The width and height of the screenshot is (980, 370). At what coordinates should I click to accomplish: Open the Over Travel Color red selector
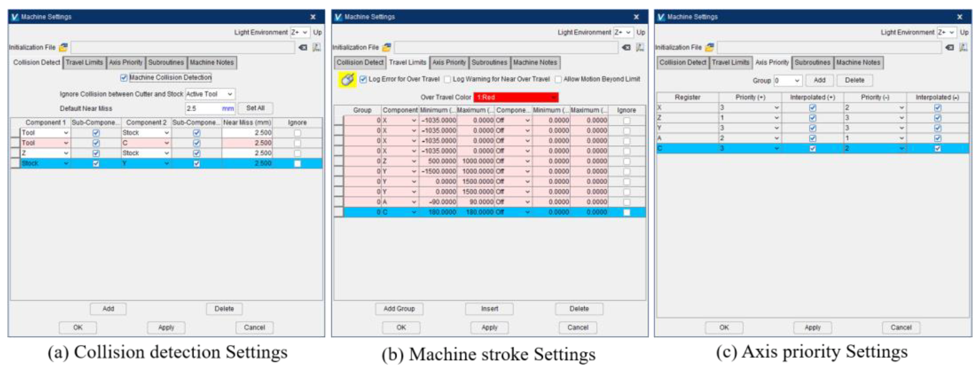(515, 98)
